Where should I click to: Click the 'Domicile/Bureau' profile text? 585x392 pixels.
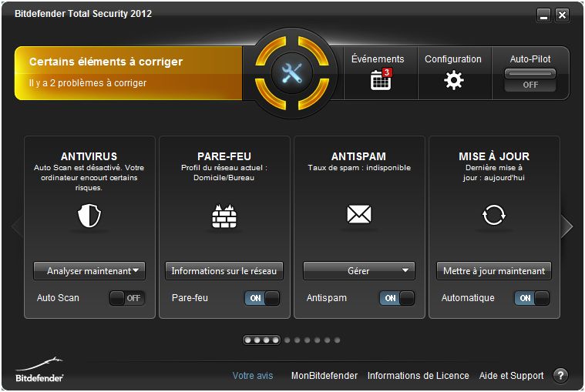224,178
